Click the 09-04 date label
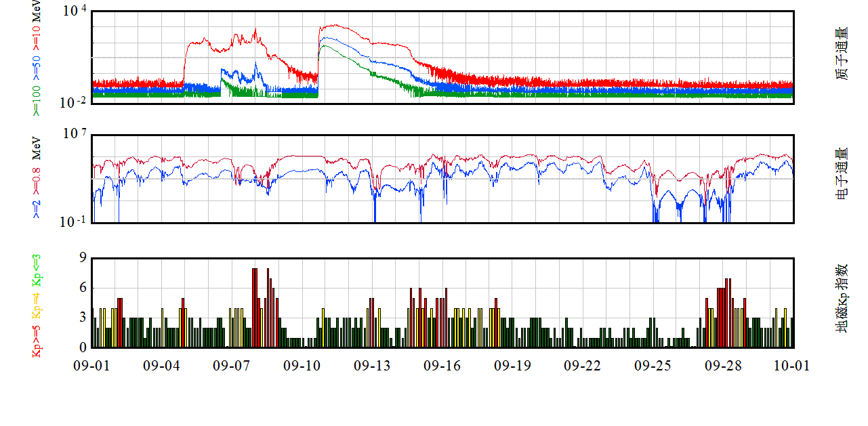The width and height of the screenshot is (868, 426). pos(161,366)
